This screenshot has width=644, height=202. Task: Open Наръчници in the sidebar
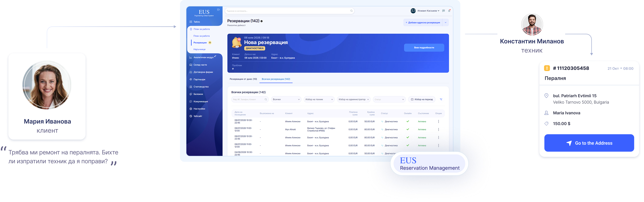(200, 49)
